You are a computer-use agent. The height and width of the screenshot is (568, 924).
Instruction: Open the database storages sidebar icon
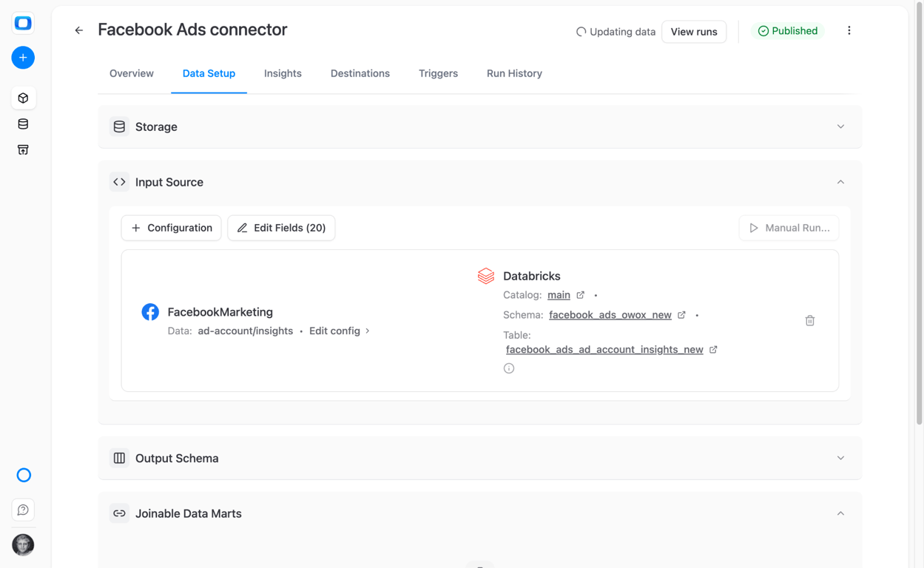pyautogui.click(x=23, y=124)
